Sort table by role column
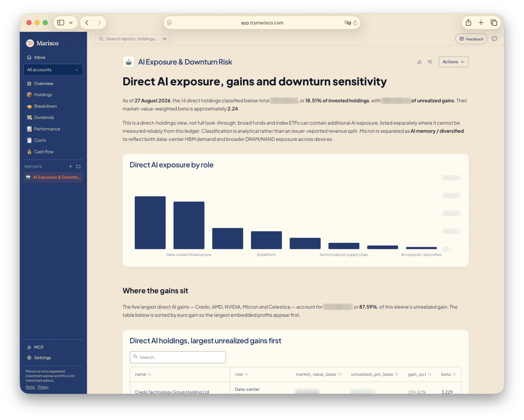524x420 pixels. 242,374
